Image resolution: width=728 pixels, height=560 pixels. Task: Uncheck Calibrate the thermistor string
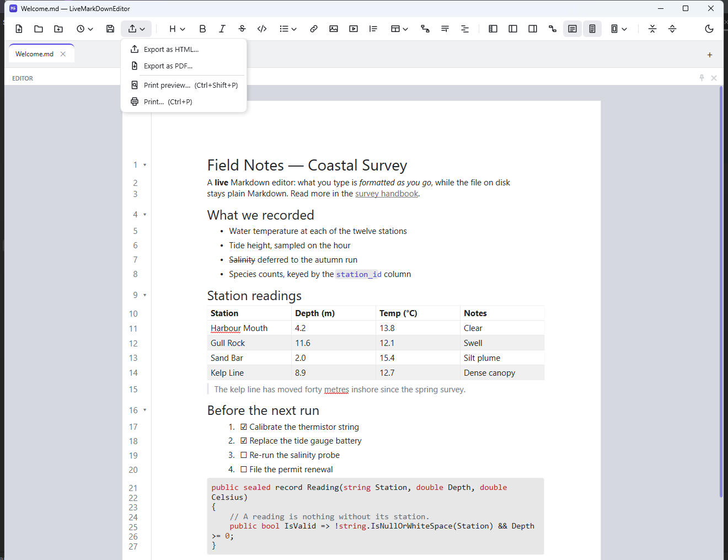pos(244,427)
